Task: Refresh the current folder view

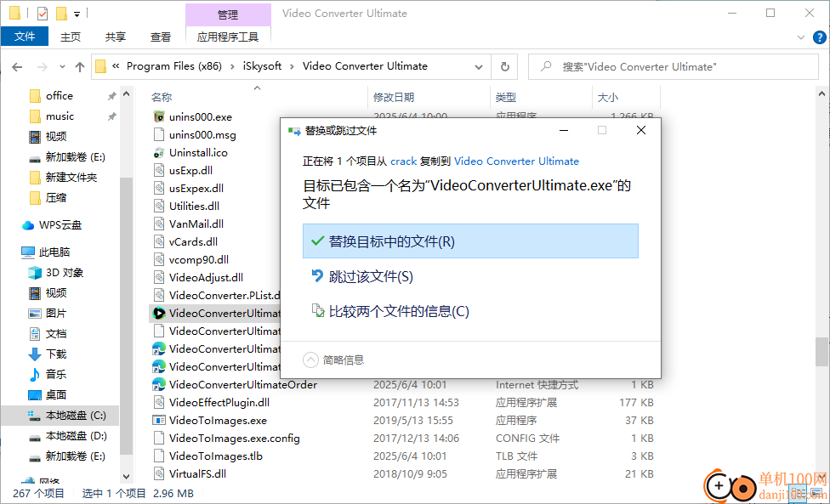Action: click(x=505, y=66)
